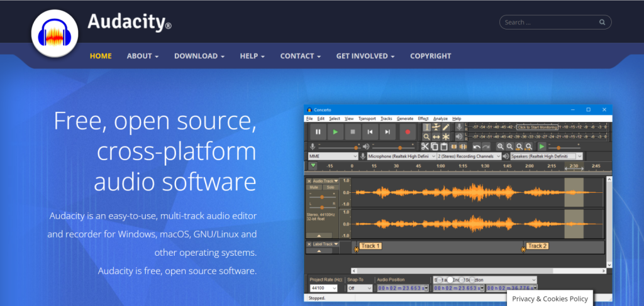Open the Privacy & Cookies Policy

pos(550,298)
